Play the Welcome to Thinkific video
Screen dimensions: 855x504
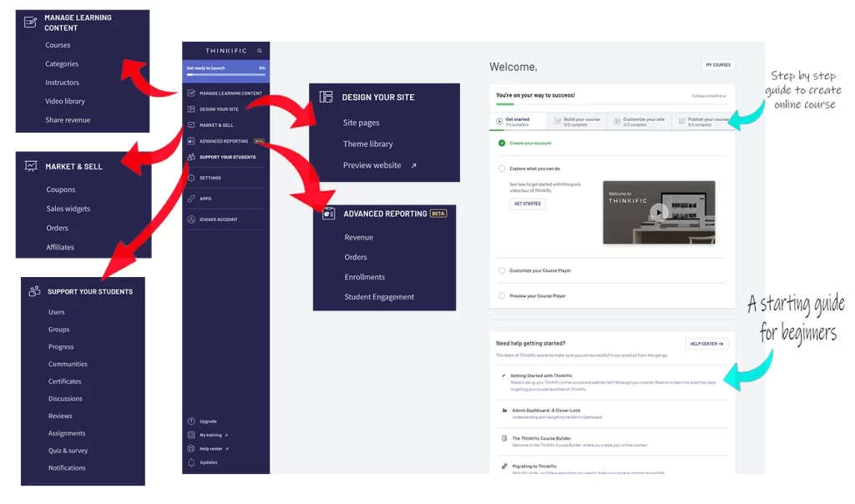coord(659,212)
